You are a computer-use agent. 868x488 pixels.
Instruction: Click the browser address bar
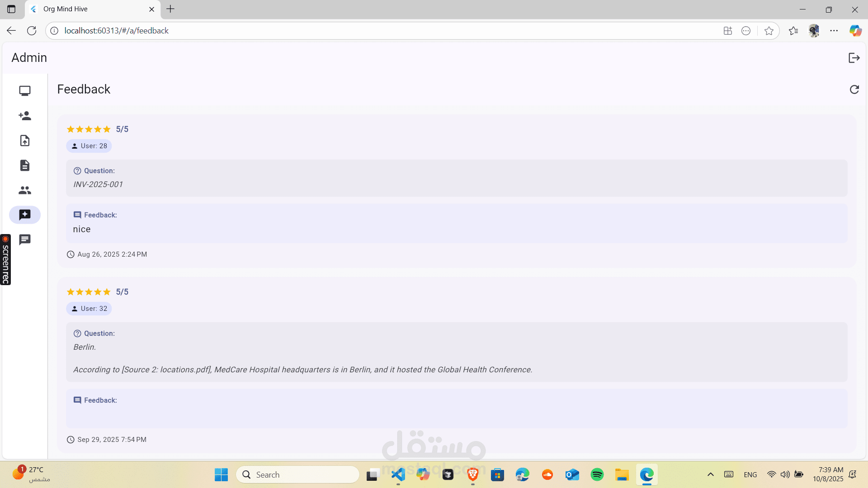tap(362, 31)
